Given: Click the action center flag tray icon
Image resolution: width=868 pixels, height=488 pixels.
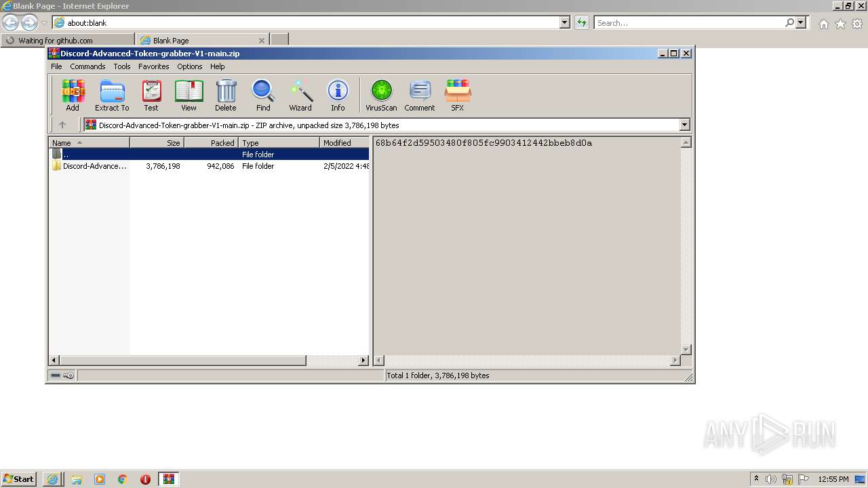Looking at the screenshot, I should [804, 479].
